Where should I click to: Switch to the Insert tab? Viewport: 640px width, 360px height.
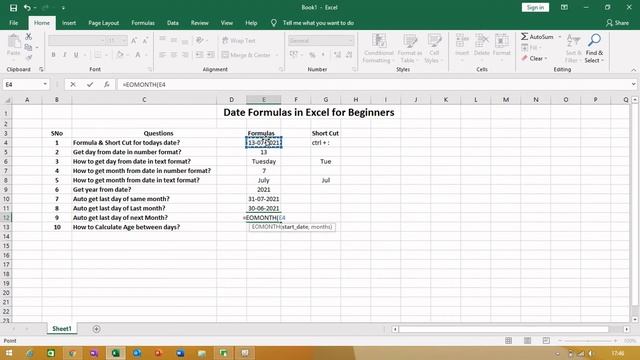[69, 23]
